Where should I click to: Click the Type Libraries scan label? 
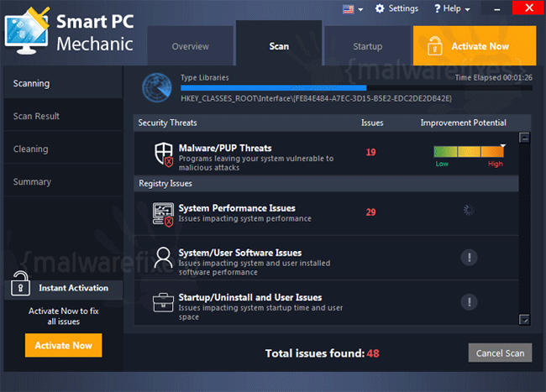[x=205, y=77]
